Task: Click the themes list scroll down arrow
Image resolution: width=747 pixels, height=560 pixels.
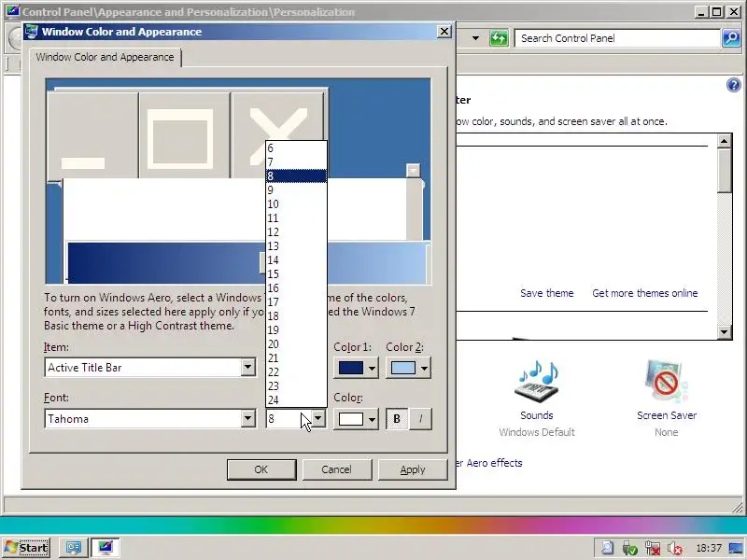Action: click(x=725, y=332)
